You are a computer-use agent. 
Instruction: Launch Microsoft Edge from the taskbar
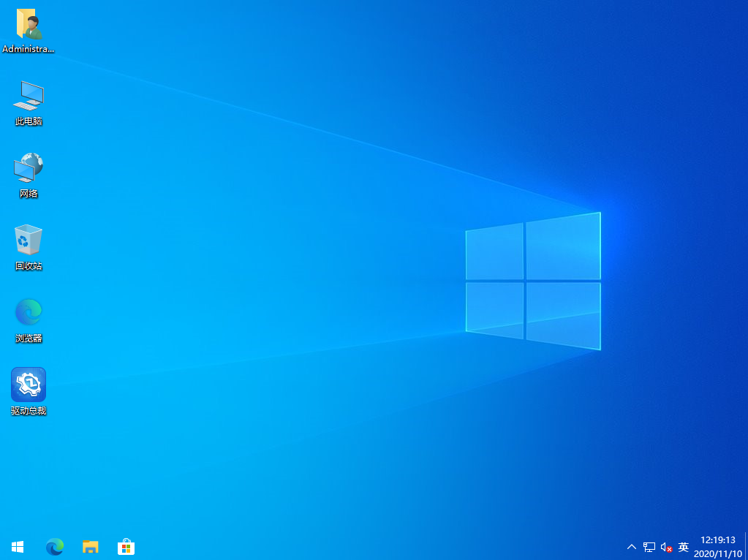[x=55, y=547]
